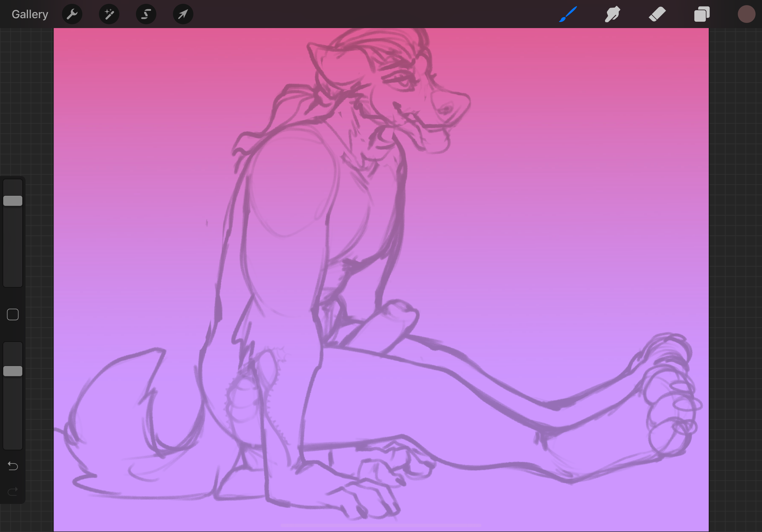Open the active color swatch circle
Viewport: 762px width, 532px height.
coord(746,14)
